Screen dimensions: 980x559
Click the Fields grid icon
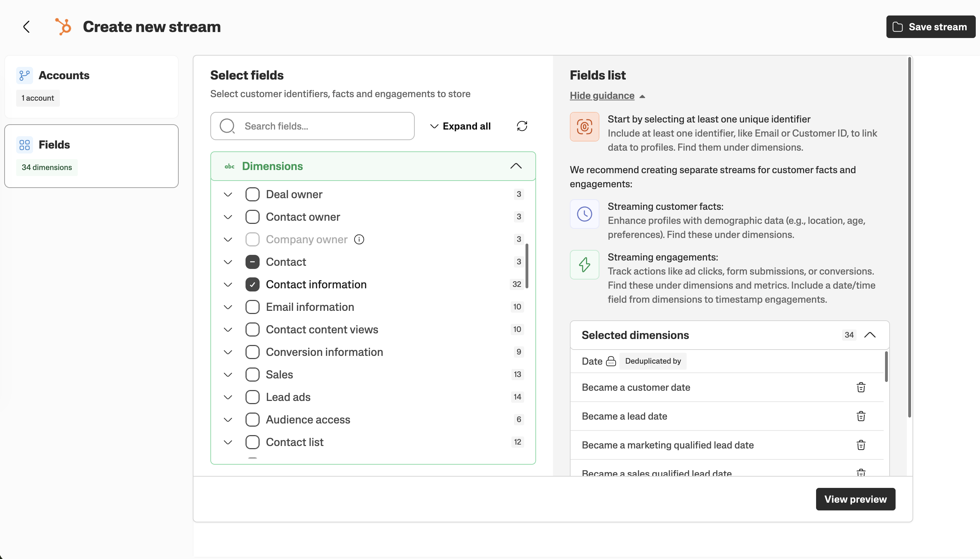[25, 145]
